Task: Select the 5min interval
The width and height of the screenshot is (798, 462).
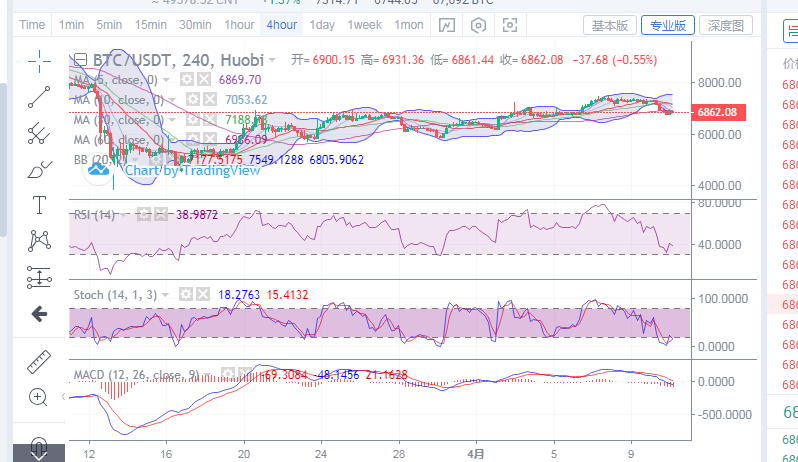Action: [x=109, y=25]
